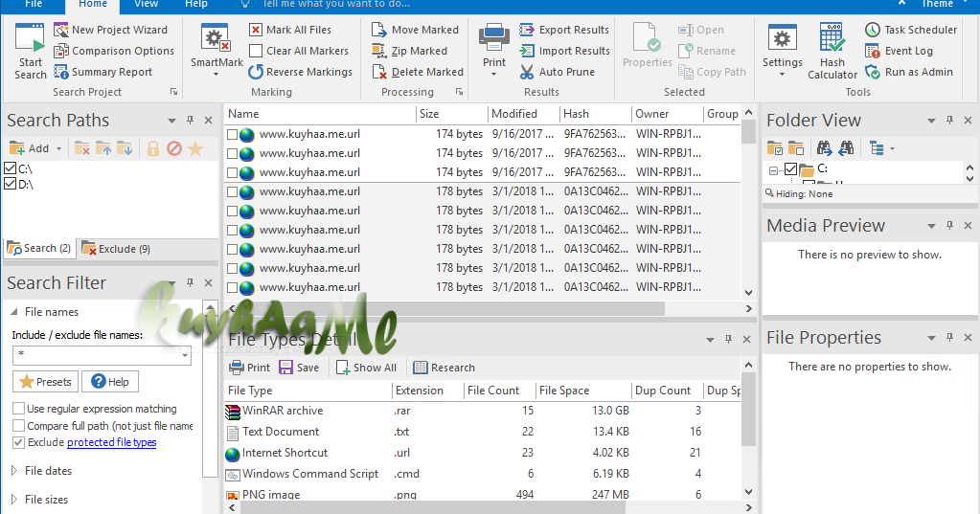
Task: Open the protected file types link
Action: pos(112,442)
